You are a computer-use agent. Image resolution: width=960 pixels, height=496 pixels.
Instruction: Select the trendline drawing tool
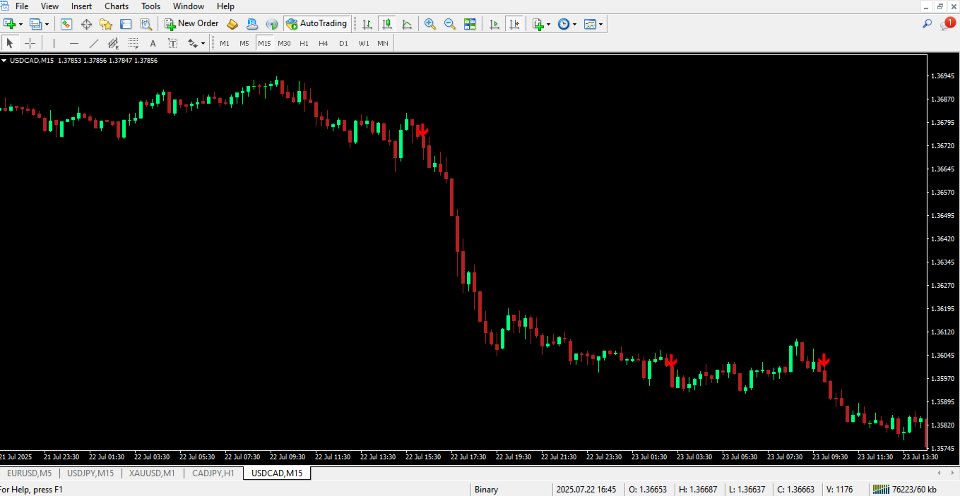click(x=94, y=43)
